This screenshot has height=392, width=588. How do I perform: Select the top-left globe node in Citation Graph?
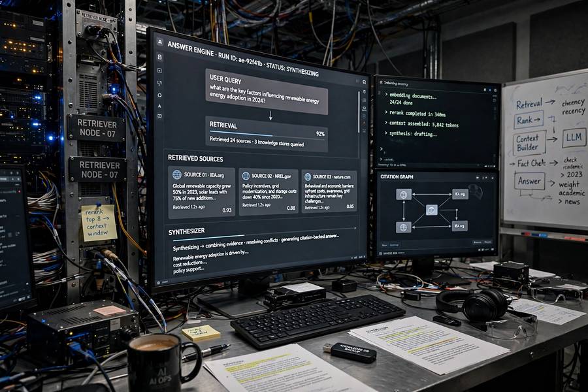tap(404, 194)
